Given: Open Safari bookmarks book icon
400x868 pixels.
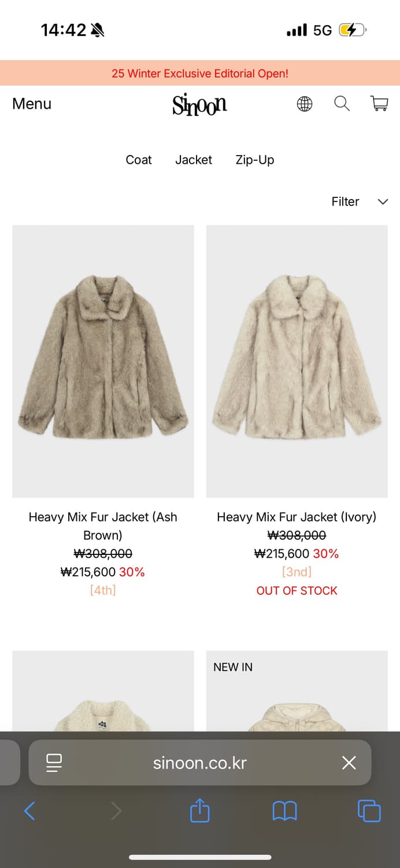Looking at the screenshot, I should 284,811.
